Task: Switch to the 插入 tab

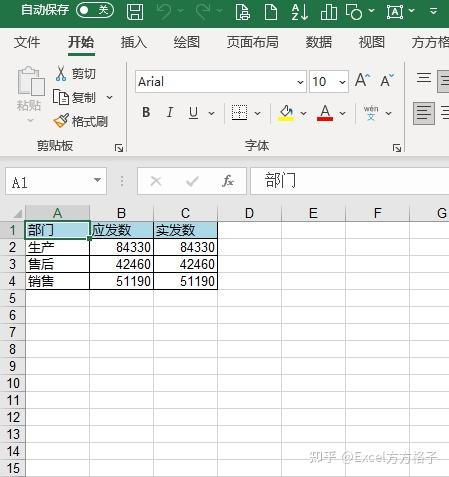Action: coord(133,42)
